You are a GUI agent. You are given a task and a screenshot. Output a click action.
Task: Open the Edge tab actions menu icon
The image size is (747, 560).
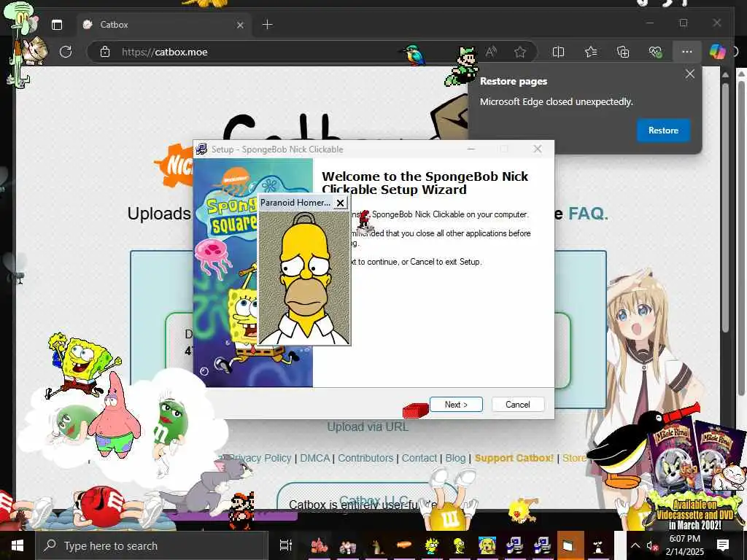pyautogui.click(x=57, y=25)
